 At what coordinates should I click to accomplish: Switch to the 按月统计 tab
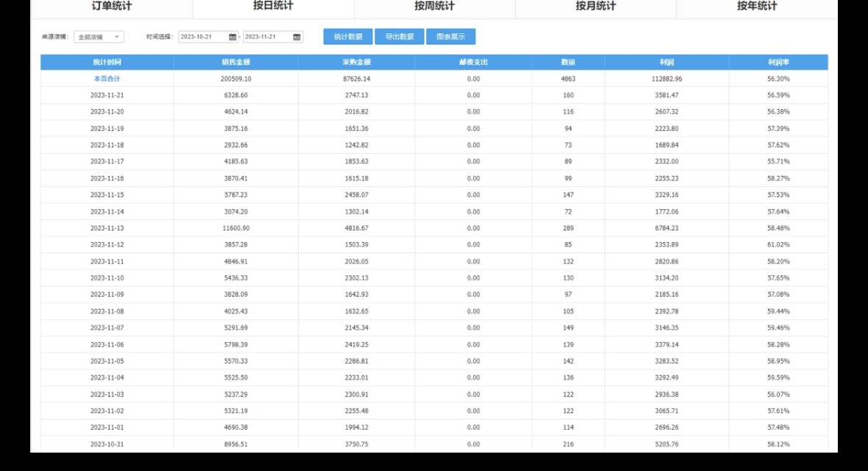[595, 7]
